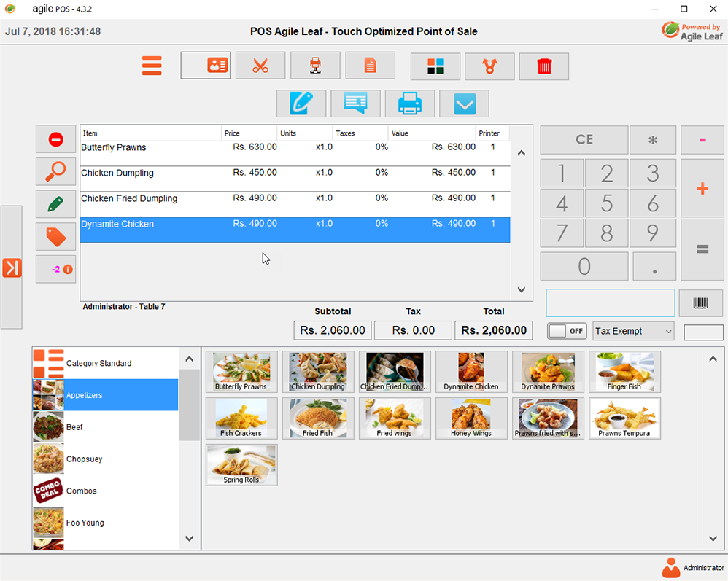Viewport: 728px width, 581px height.
Task: Click the blue notes comment icon
Action: tap(356, 104)
